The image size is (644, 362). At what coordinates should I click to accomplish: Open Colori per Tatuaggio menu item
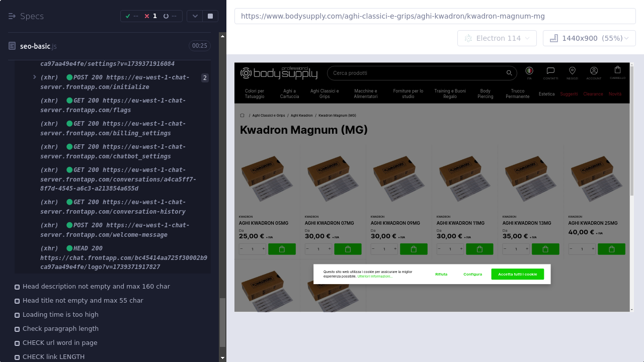click(255, 94)
